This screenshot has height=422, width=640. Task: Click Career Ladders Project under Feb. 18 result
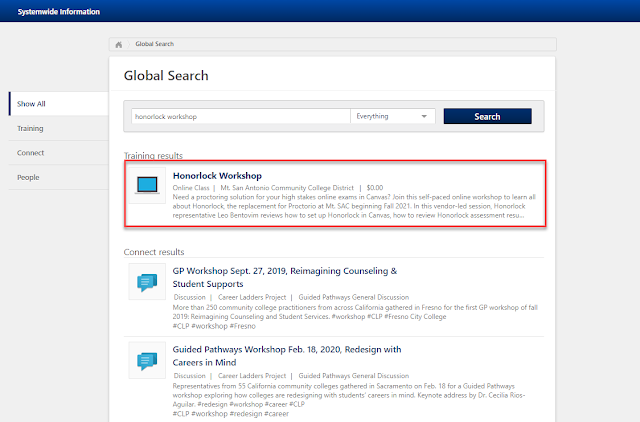252,375
